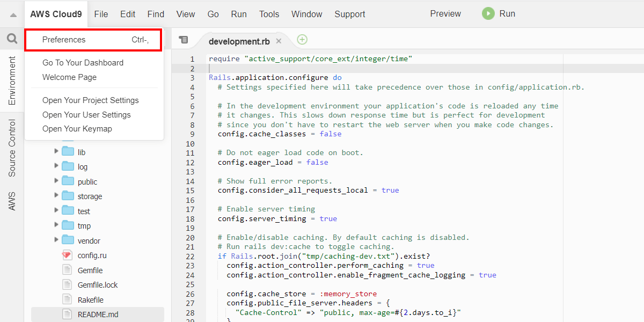Select config.ru in file tree
This screenshot has height=322, width=644.
click(x=92, y=255)
